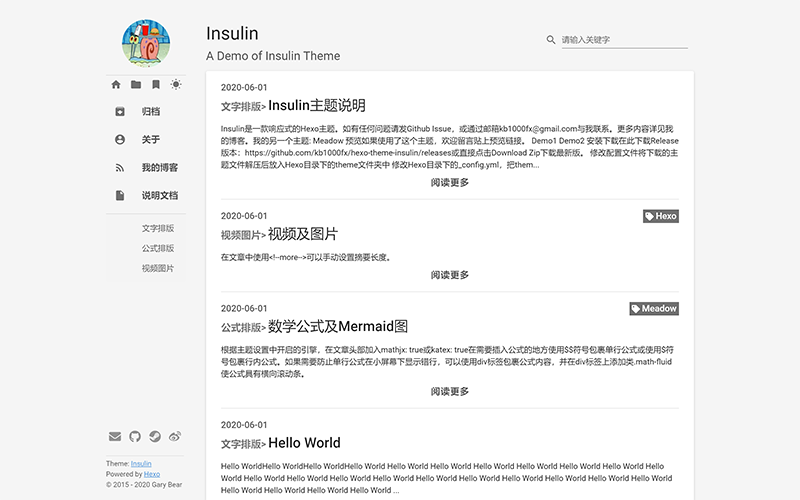
Task: Click the search magnifier icon
Action: [551, 40]
